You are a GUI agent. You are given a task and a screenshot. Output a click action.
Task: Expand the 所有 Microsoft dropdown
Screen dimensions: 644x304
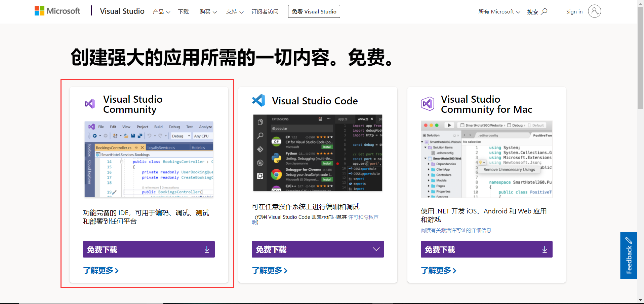pos(499,11)
